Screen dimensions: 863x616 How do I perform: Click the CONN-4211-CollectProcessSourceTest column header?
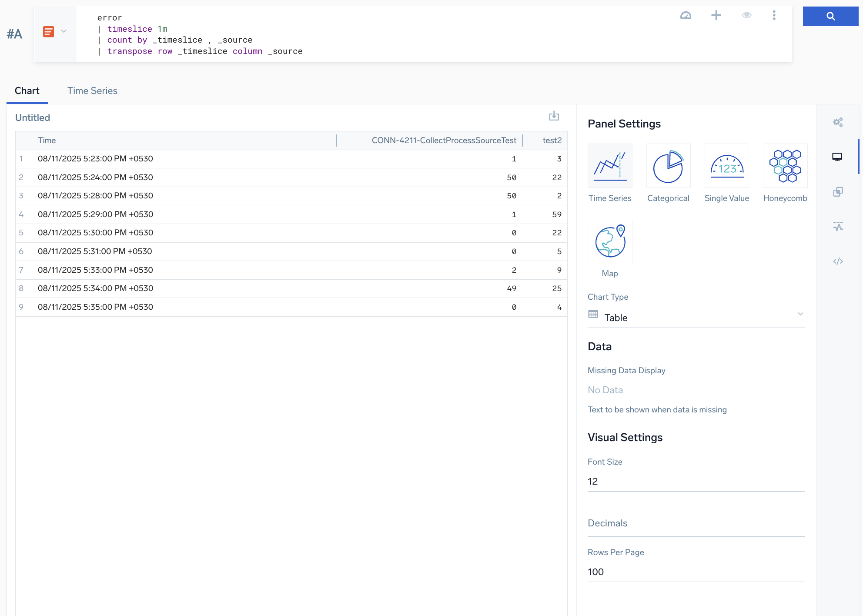pos(444,141)
